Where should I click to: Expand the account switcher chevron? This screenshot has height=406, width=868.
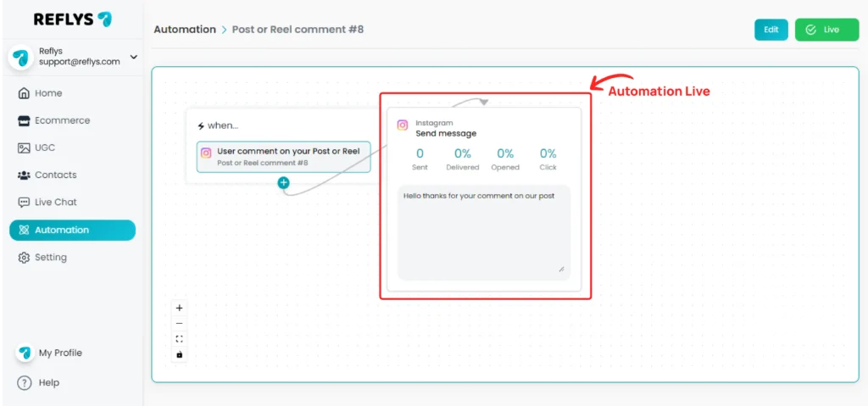coord(133,57)
